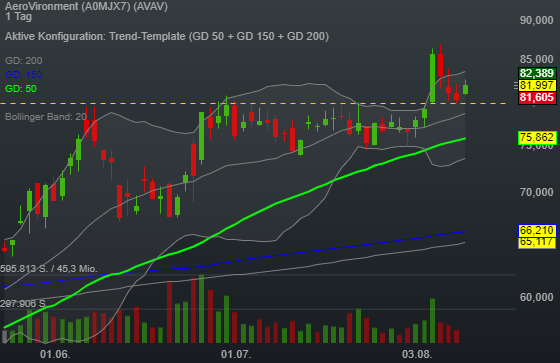Click the '297.906 S' volume label
This screenshot has height=363, width=560.
click(x=23, y=304)
